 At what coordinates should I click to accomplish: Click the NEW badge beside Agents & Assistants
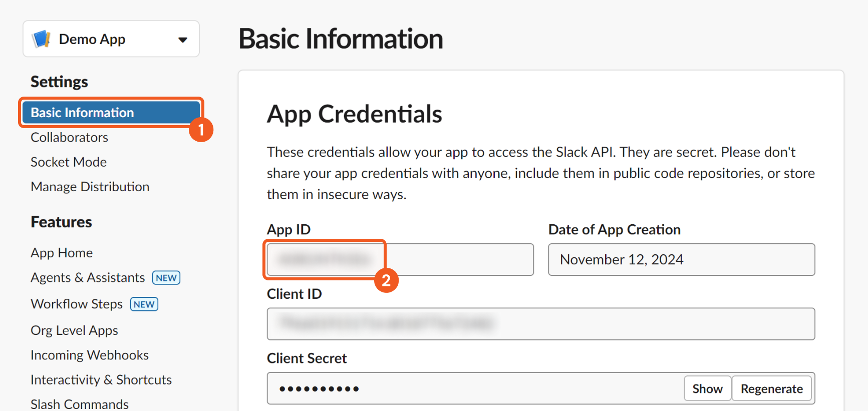[x=166, y=278]
